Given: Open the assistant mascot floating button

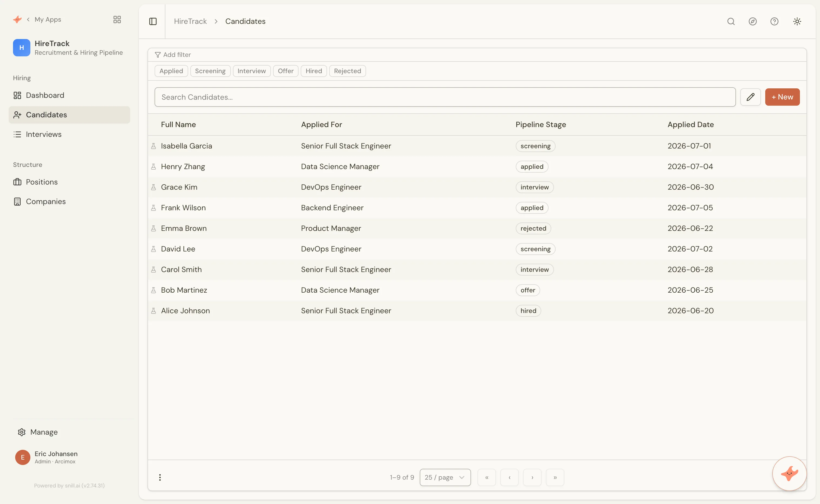Looking at the screenshot, I should [x=789, y=473].
